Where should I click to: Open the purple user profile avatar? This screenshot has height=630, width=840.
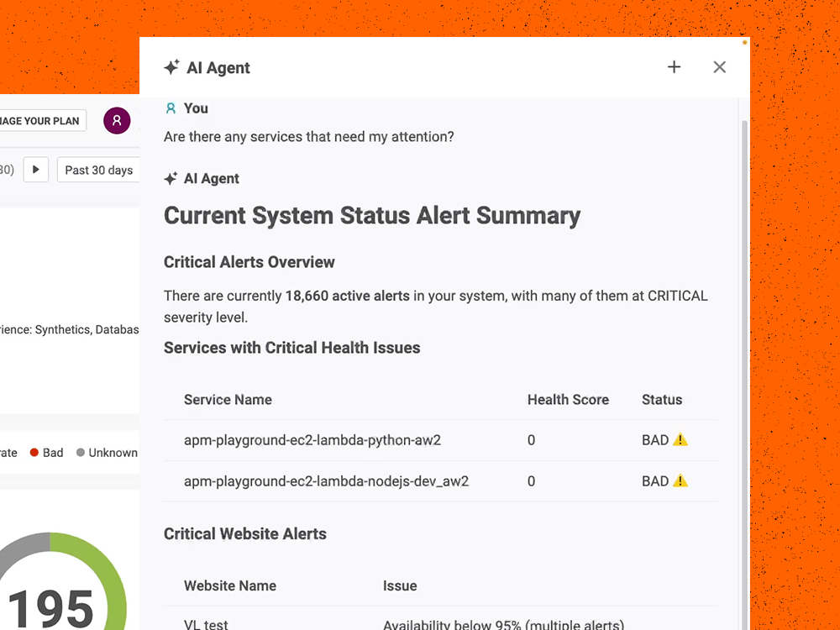(x=117, y=121)
